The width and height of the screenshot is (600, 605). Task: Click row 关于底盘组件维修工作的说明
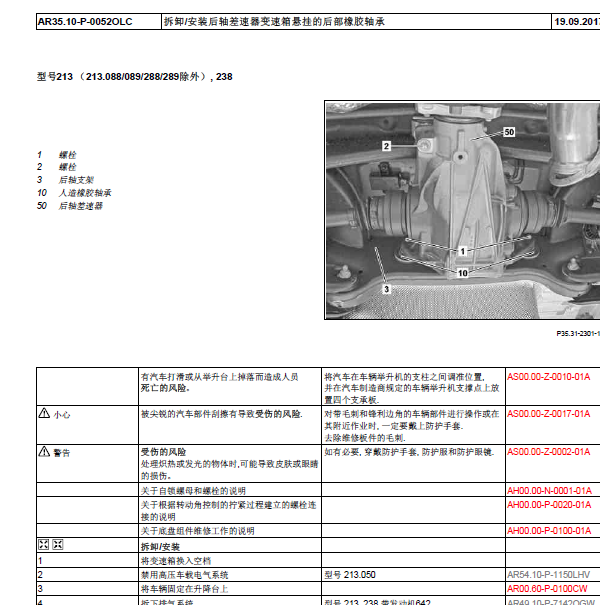pyautogui.click(x=198, y=531)
